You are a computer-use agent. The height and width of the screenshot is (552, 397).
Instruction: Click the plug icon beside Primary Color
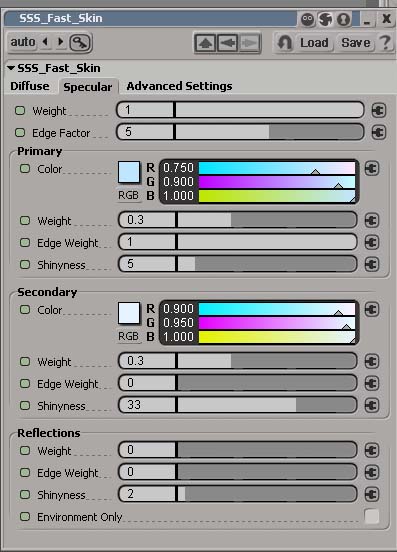point(372,168)
